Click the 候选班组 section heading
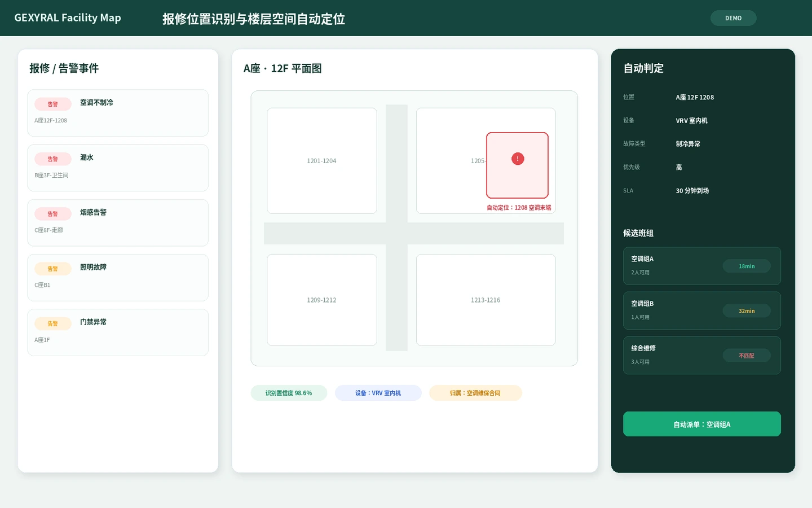The width and height of the screenshot is (812, 508). tap(638, 233)
